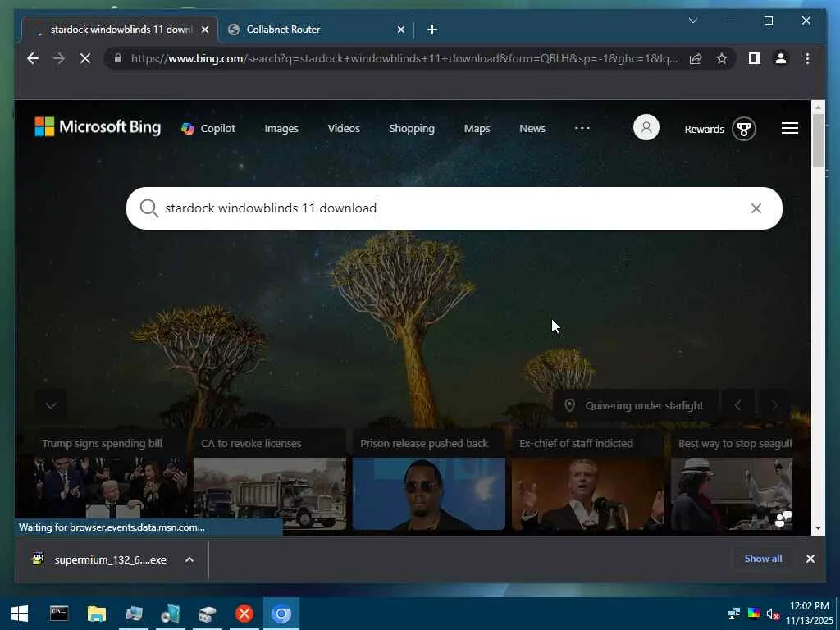Screen dimensions: 840x630
Task: Click into the Bing search box
Action: point(454,208)
